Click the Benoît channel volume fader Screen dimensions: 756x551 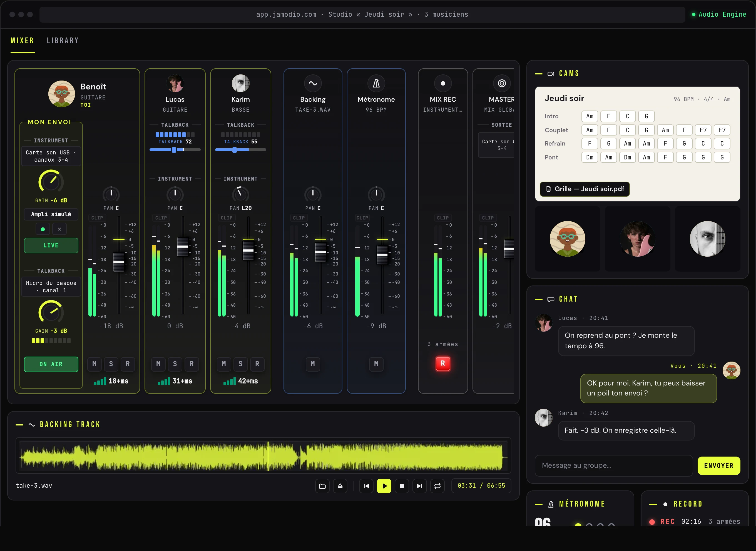(x=119, y=262)
